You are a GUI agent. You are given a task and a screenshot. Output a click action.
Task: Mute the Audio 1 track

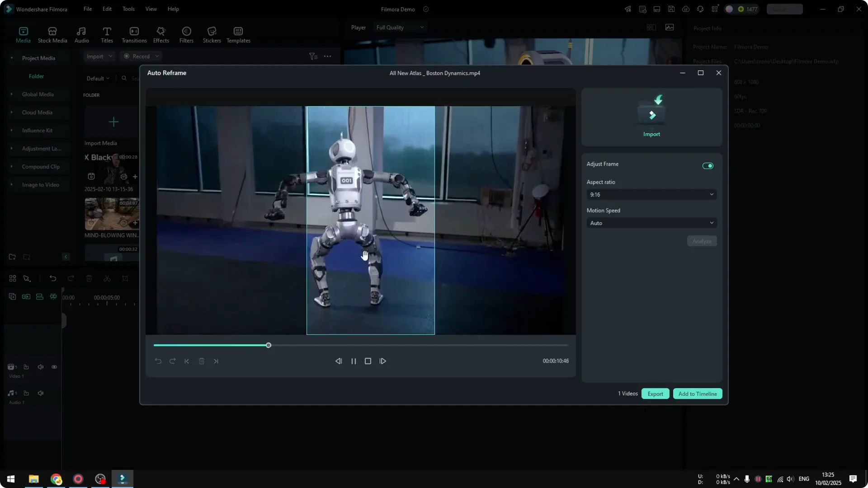[x=41, y=393]
